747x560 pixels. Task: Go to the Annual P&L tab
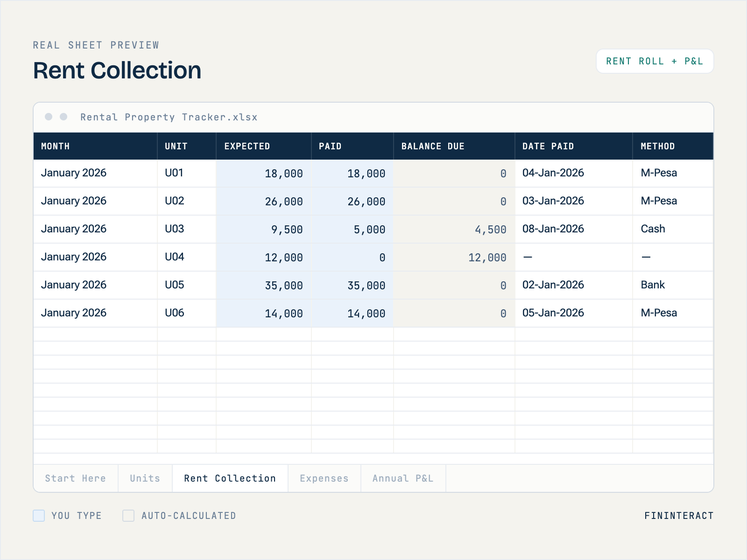(x=403, y=478)
